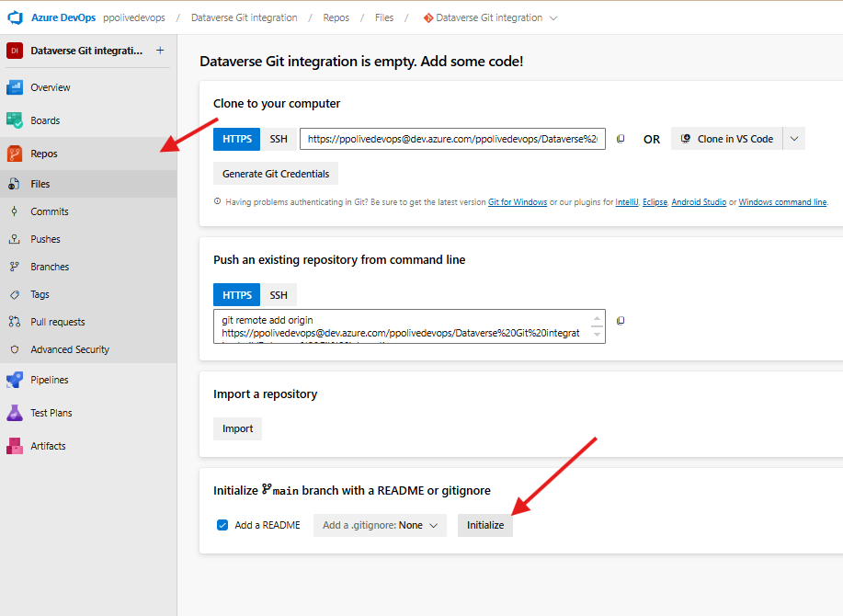Click the plus icon beside project name

pyautogui.click(x=160, y=51)
